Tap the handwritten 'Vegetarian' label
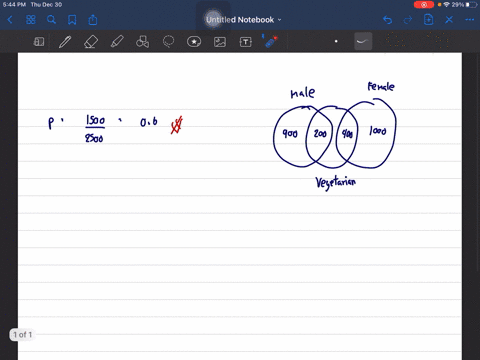 (336, 183)
